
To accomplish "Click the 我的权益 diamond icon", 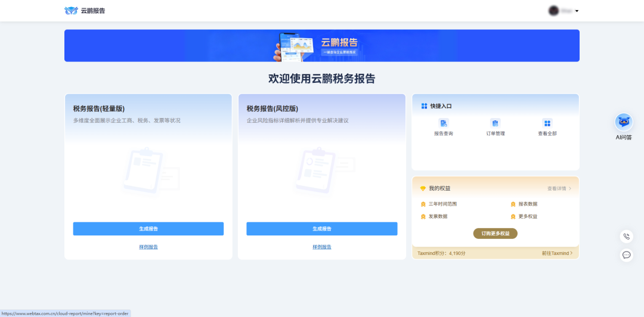I will pos(423,188).
